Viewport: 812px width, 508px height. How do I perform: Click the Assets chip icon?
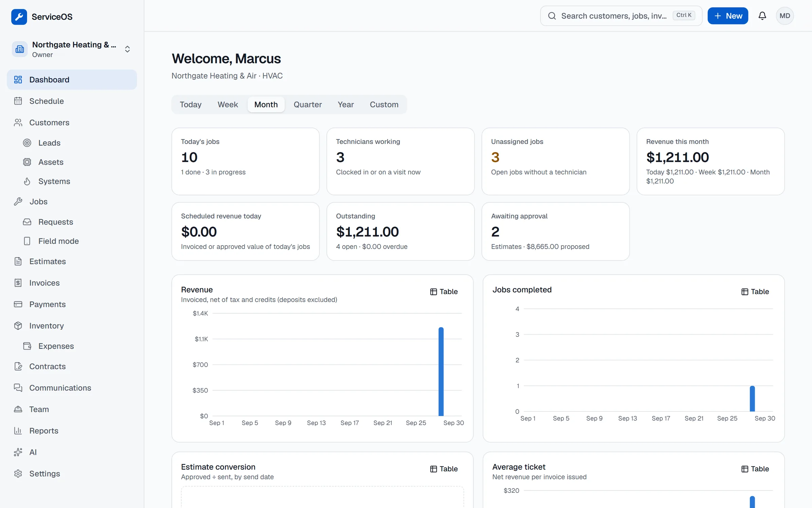click(x=27, y=162)
